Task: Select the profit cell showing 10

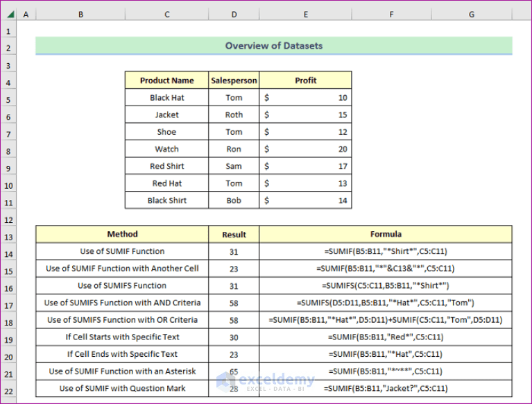Action: [x=306, y=98]
